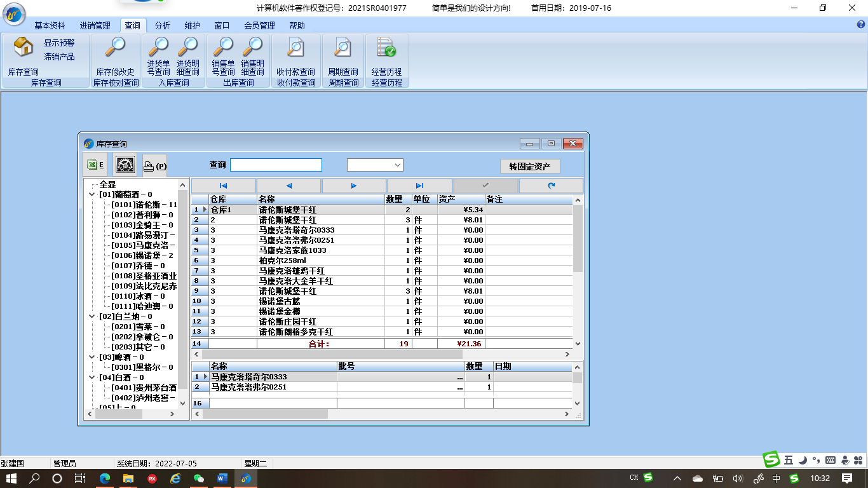This screenshot has width=868, height=488.
Task: Jump to first record navigation button
Action: click(224, 186)
